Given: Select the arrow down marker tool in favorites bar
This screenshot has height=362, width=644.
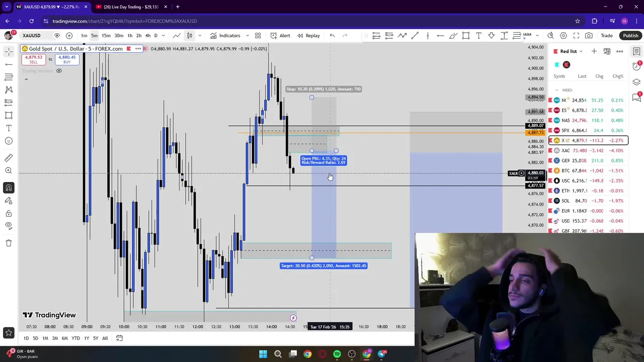Looking at the screenshot, I should click(x=491, y=36).
